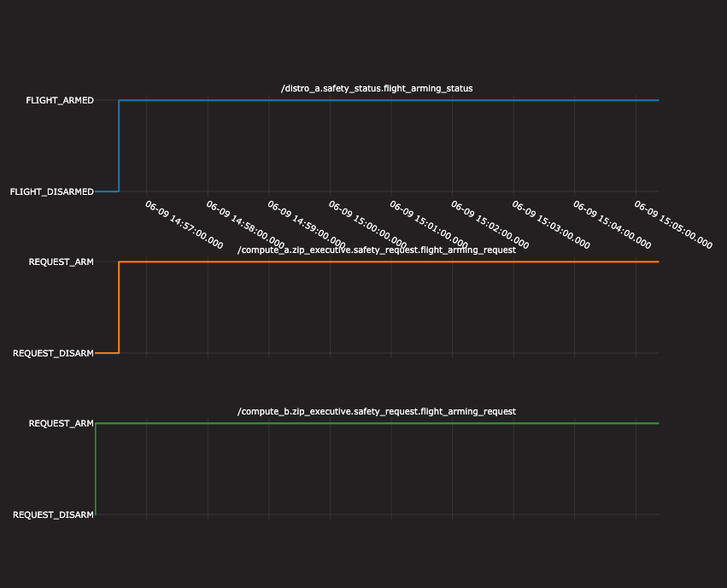Click the 06-09 15:03:00.000 time tick label
This screenshot has height=588, width=727.
pos(551,225)
